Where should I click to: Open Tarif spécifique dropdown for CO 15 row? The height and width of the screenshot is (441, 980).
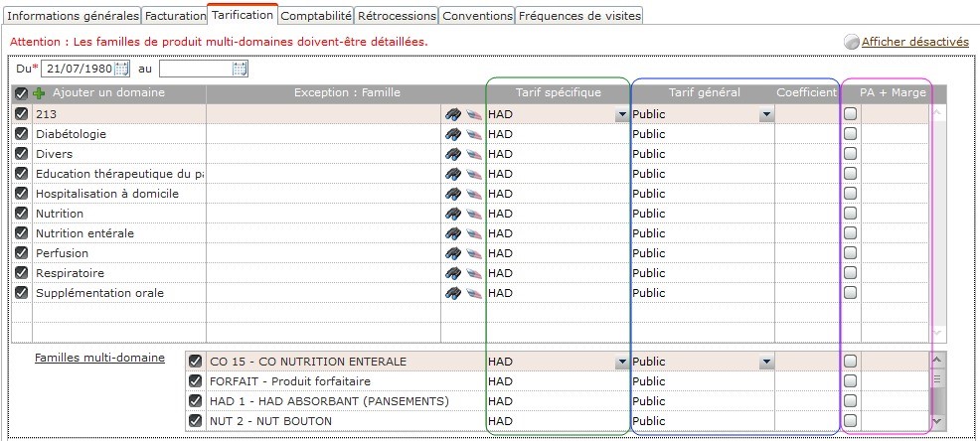click(x=621, y=362)
